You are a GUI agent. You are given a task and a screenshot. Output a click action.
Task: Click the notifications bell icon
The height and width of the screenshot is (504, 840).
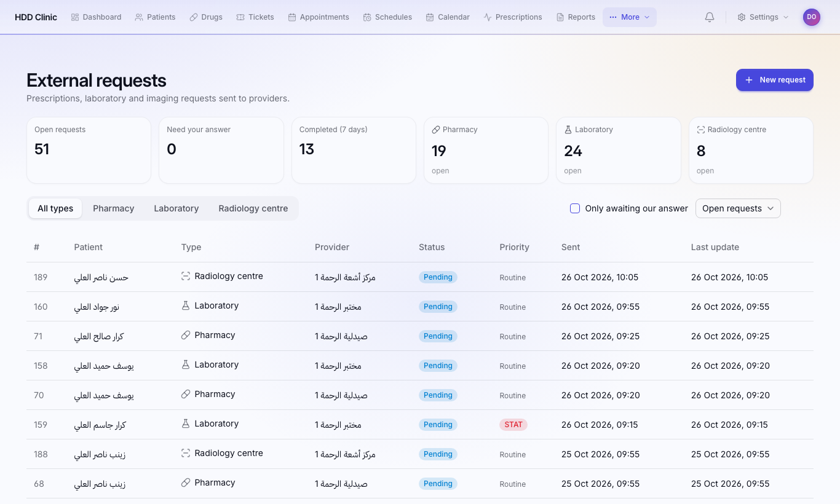pyautogui.click(x=710, y=17)
